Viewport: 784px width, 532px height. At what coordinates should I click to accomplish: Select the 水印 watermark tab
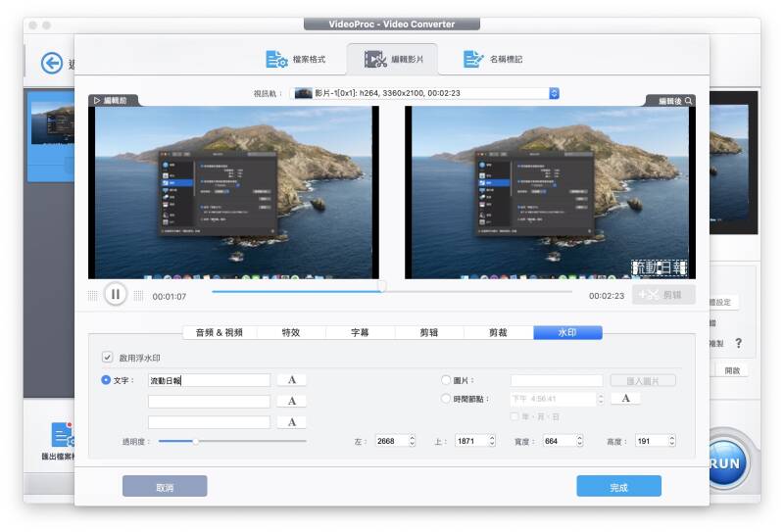pos(567,332)
